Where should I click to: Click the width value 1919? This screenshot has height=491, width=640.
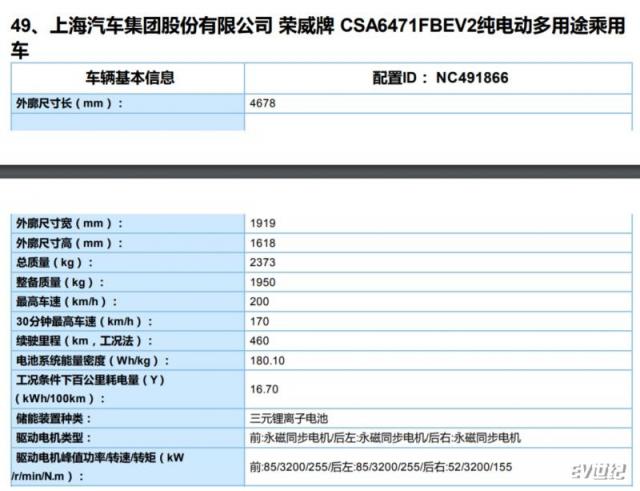click(x=263, y=223)
